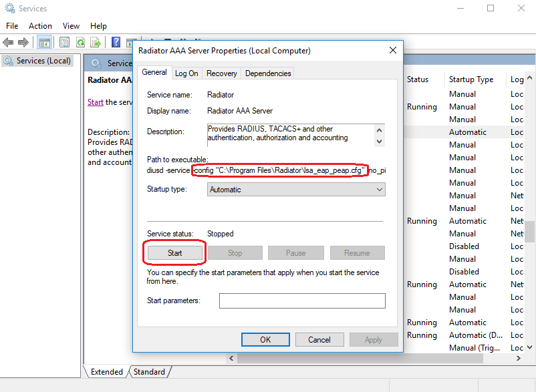Click the Start the service link

pos(96,102)
